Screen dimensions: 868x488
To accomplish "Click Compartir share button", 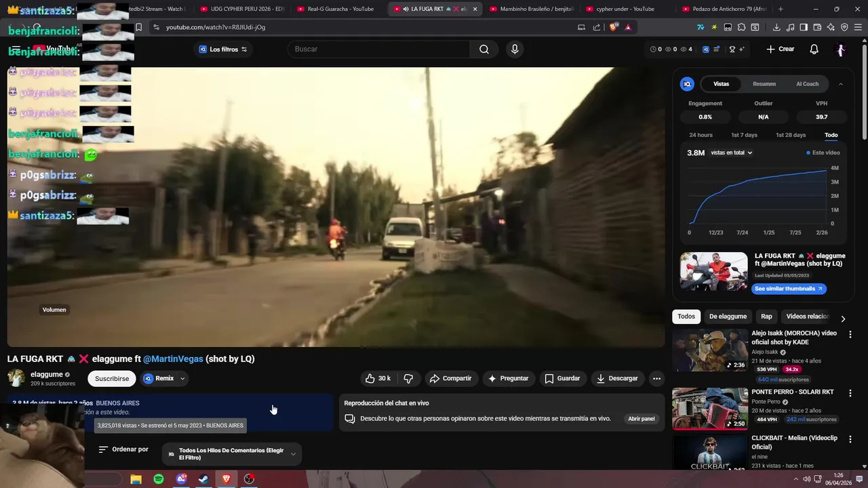I will [x=450, y=378].
